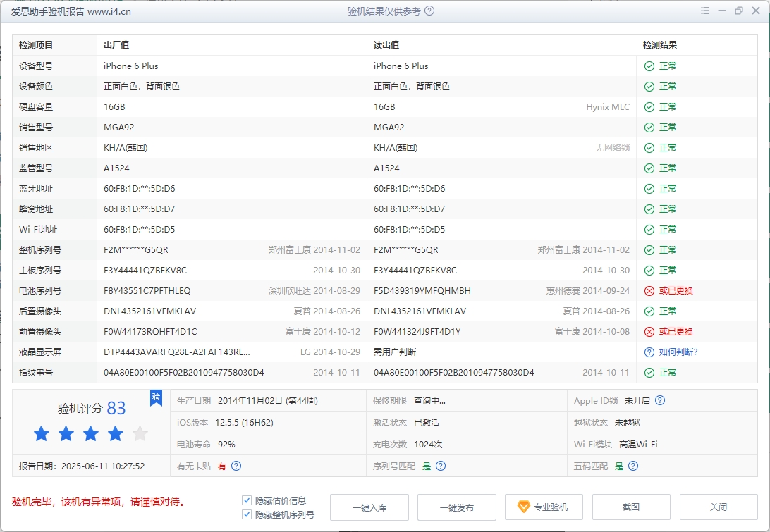770x532 pixels.
Task: Click the 截图 screenshot button
Action: point(632,507)
